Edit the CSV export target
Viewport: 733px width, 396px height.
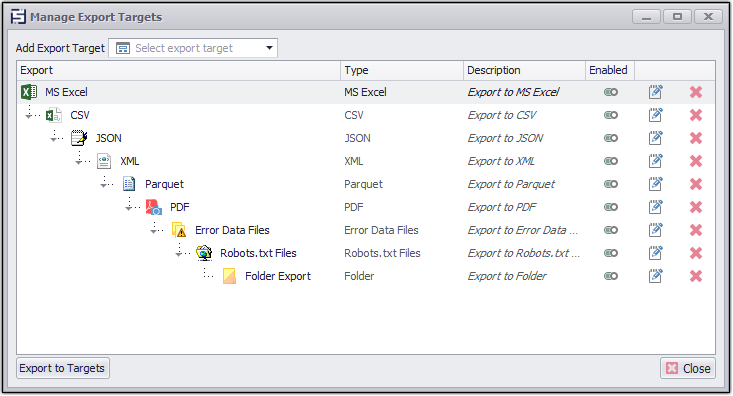655,115
